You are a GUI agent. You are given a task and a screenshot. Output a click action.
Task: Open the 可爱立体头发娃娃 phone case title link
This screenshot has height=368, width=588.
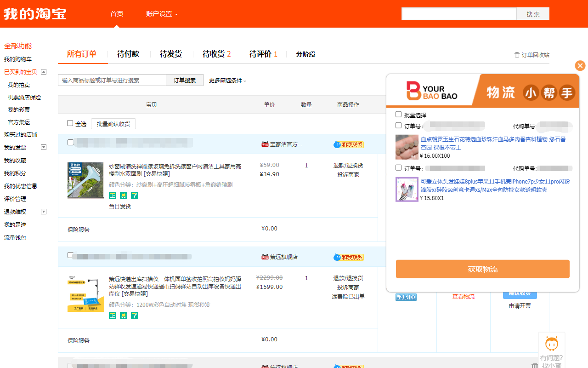pos(495,186)
